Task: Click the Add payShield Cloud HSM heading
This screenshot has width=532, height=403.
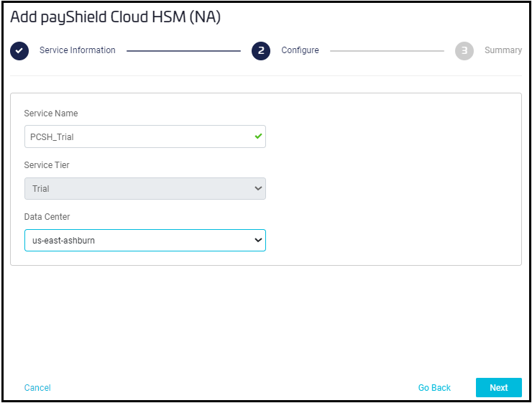Action: (x=115, y=17)
